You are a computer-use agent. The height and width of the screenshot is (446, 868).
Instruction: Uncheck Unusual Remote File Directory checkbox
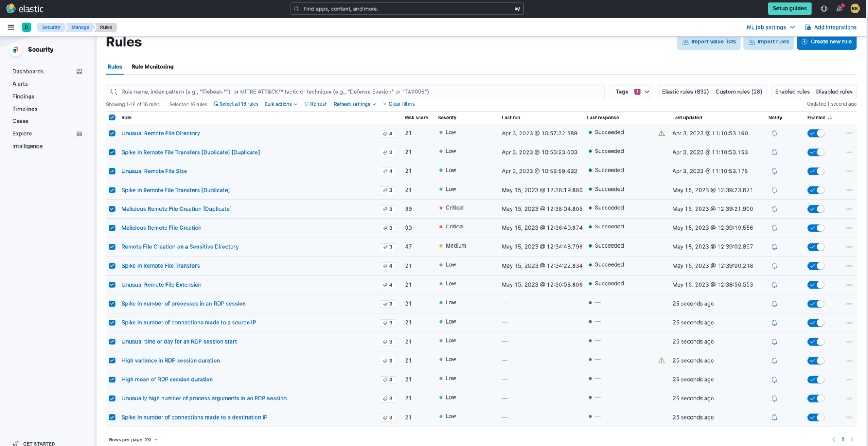point(112,133)
